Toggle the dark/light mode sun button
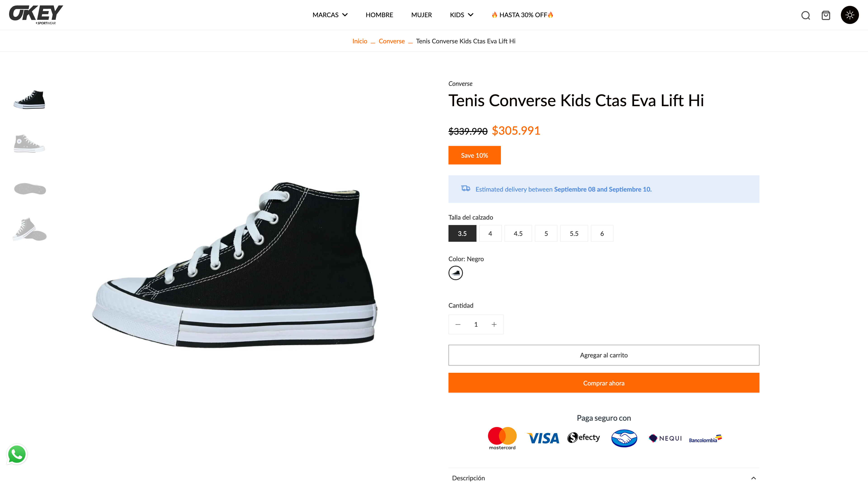 tap(849, 15)
